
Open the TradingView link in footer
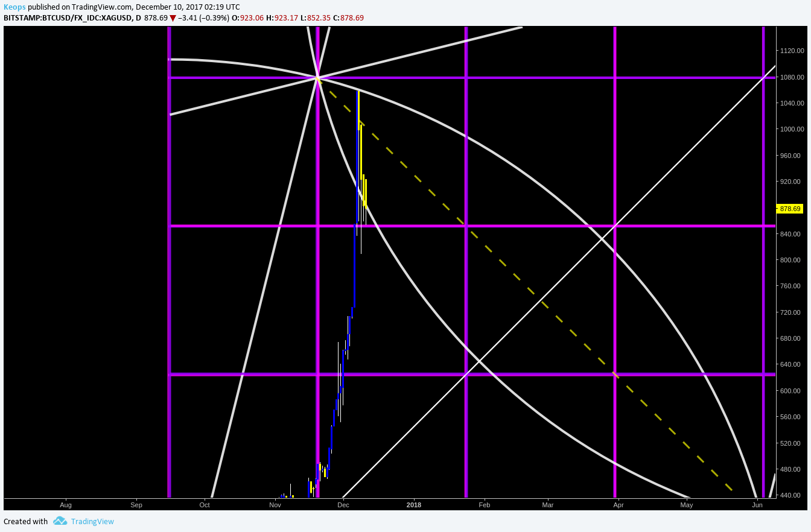pyautogui.click(x=92, y=521)
